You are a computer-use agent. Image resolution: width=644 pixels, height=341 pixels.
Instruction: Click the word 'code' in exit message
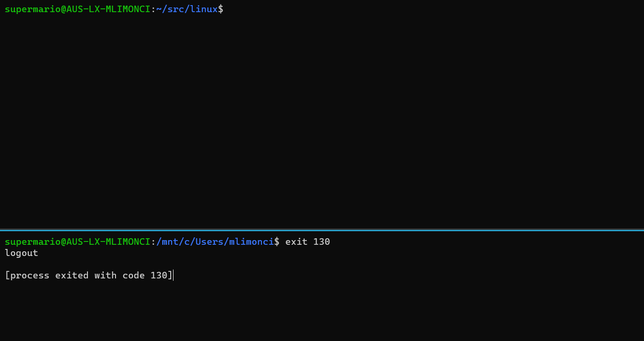(133, 275)
